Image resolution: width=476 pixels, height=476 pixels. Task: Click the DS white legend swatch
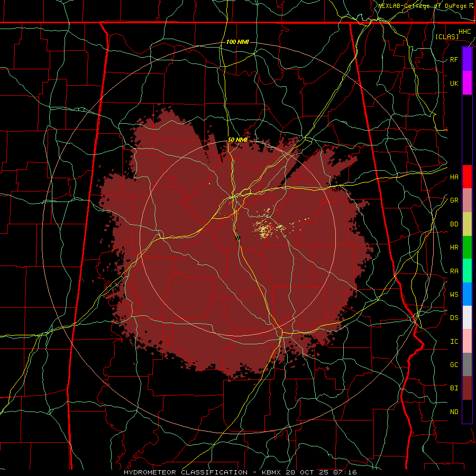467,317
